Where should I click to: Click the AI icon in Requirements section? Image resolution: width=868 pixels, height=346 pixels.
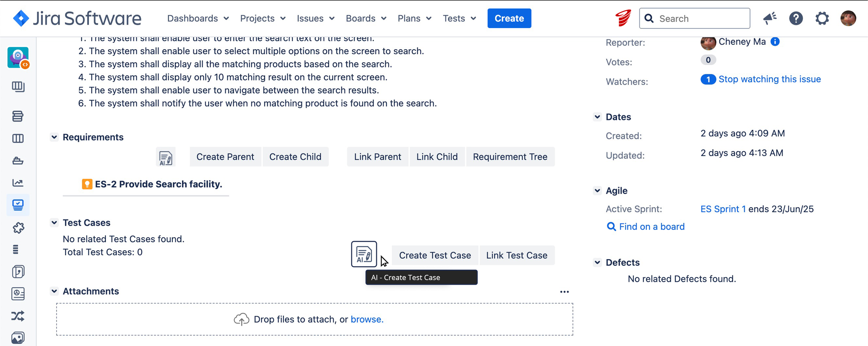pos(166,157)
